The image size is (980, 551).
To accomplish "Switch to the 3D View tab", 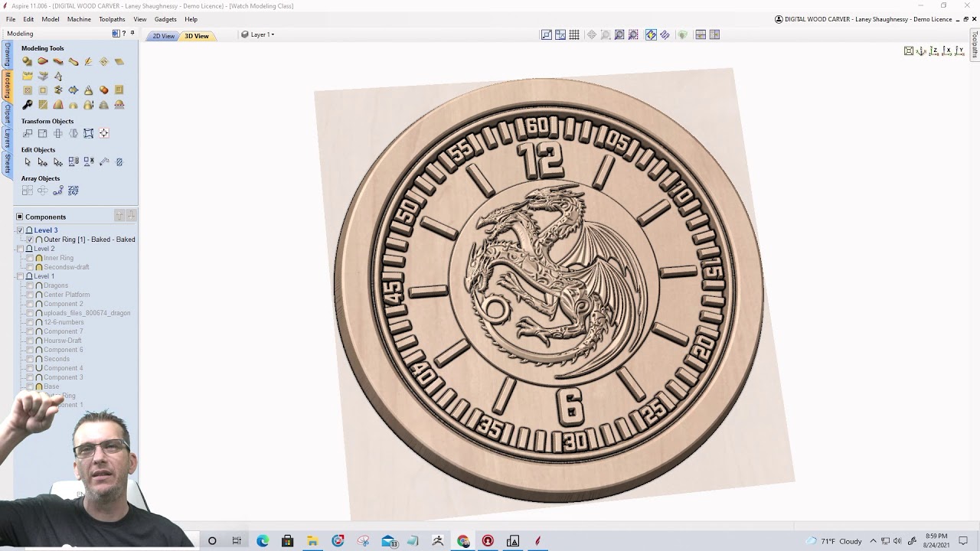I will 197,36.
